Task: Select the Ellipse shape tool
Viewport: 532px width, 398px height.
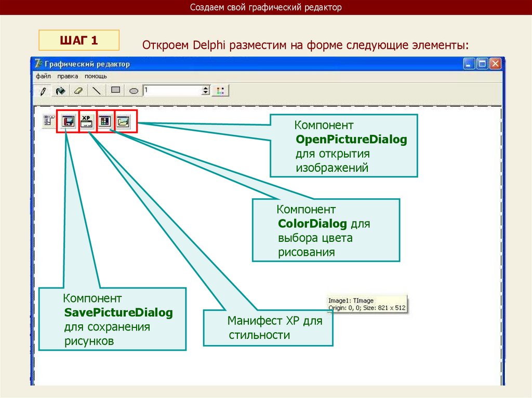Action: click(x=134, y=91)
